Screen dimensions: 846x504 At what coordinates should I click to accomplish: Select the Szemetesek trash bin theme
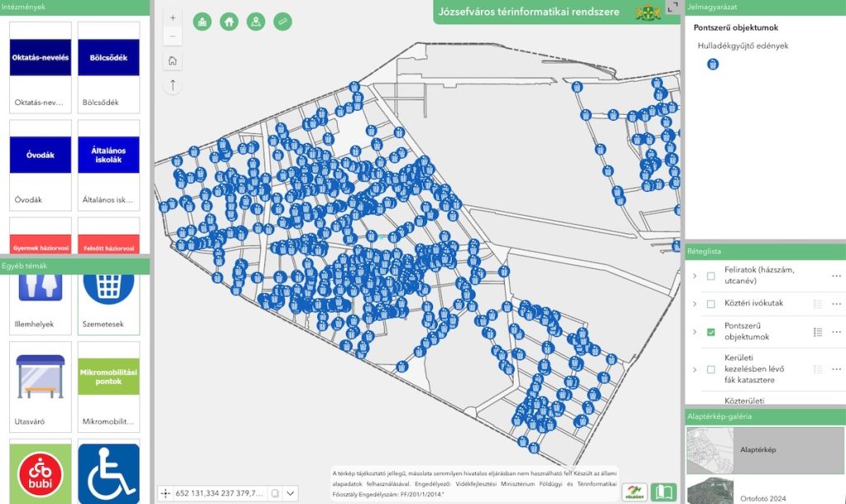click(x=108, y=304)
